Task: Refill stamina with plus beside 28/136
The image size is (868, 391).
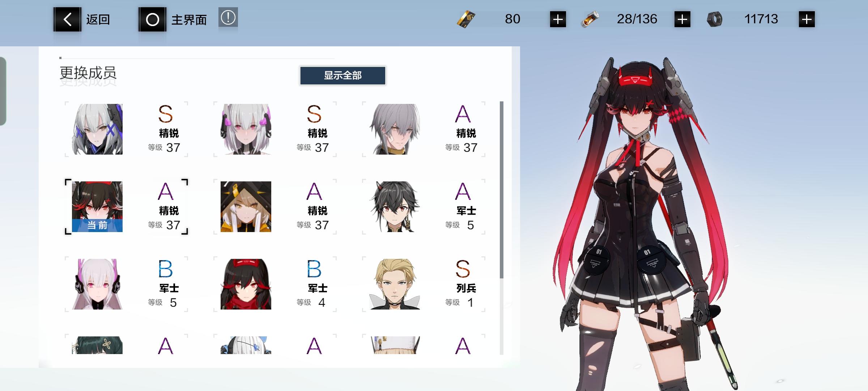Action: point(682,19)
